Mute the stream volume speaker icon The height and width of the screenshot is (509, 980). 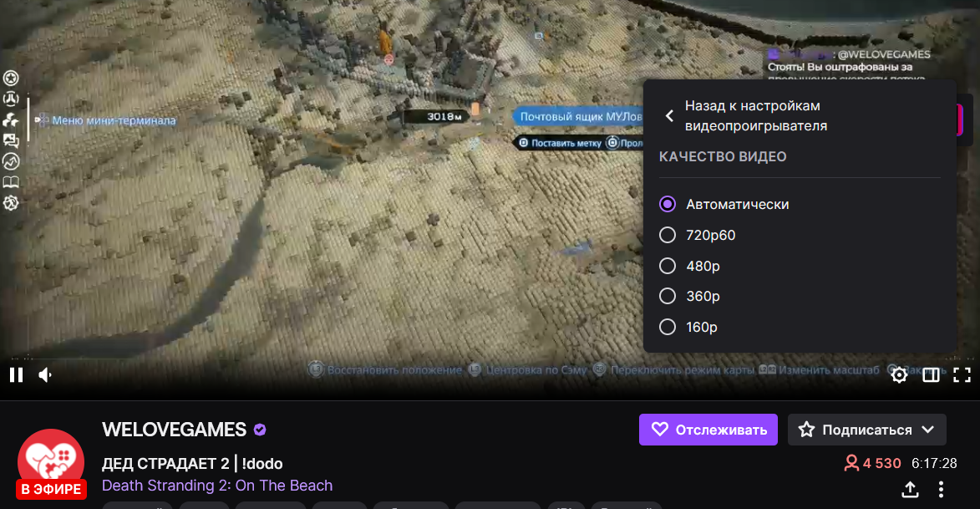click(x=46, y=374)
